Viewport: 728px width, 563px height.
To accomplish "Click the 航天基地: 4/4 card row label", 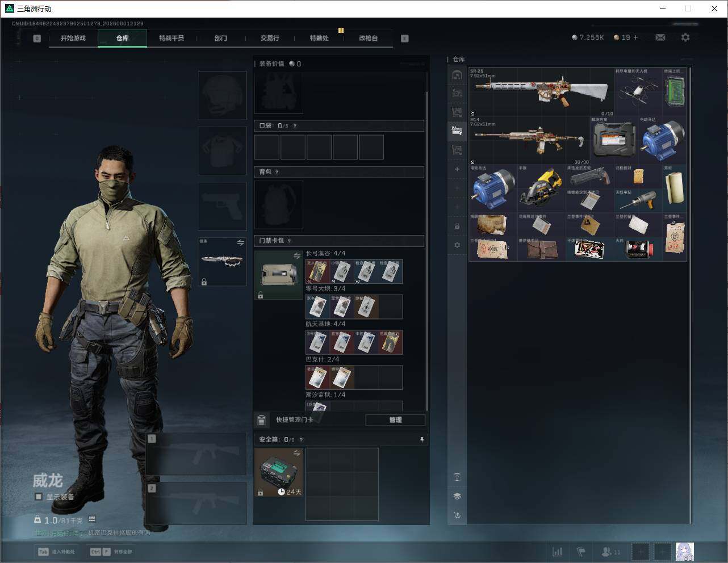I will tap(325, 324).
